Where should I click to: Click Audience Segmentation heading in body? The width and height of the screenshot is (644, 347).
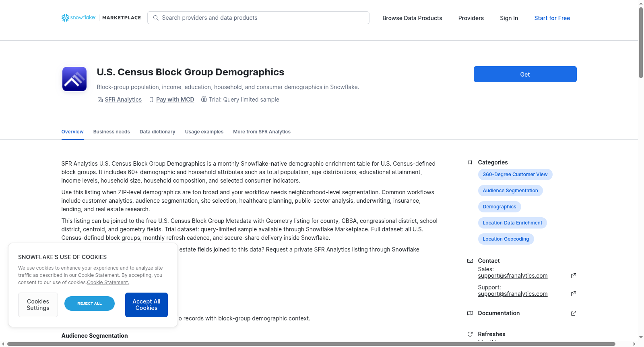(x=95, y=336)
